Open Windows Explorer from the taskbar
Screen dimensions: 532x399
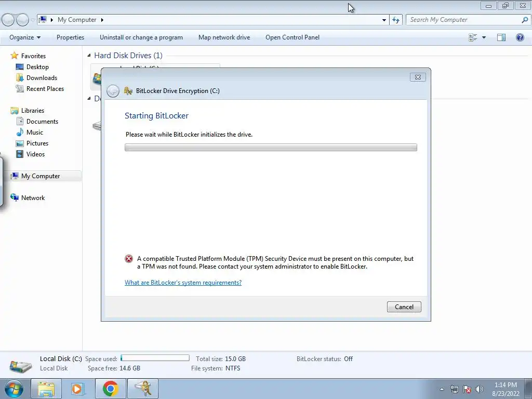[x=46, y=389]
